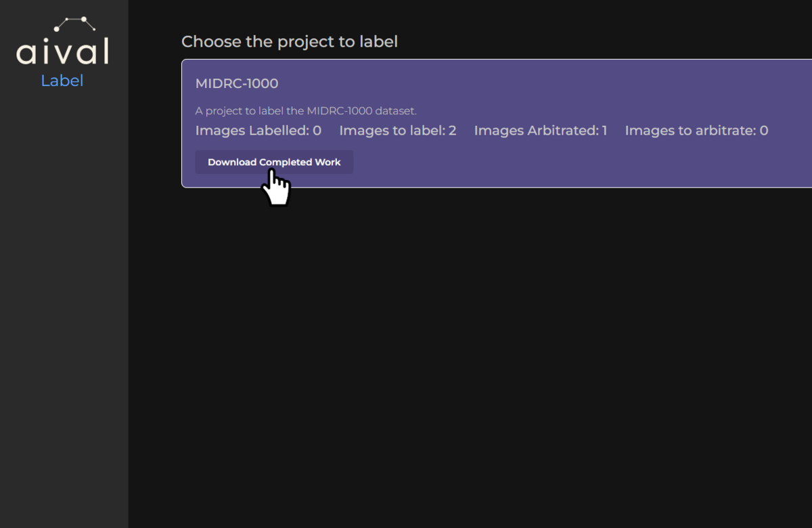Click the 'Images Labelled: 0' counter
Viewport: 812px width, 528px height.
click(x=258, y=130)
